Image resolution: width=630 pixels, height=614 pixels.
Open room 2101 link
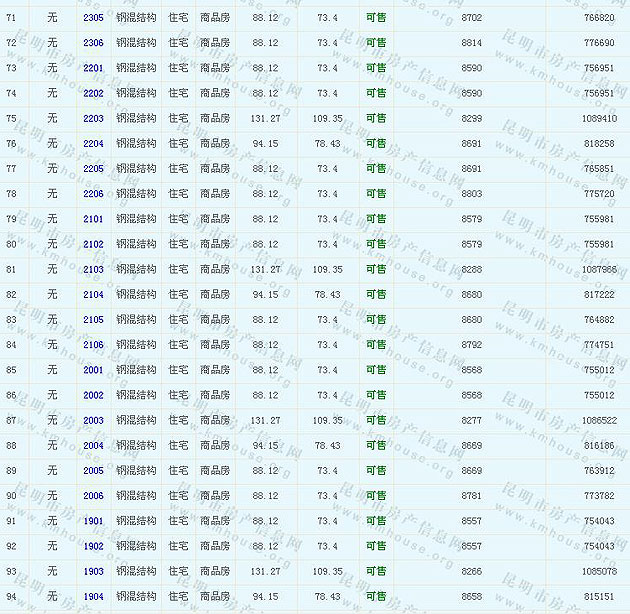point(93,219)
